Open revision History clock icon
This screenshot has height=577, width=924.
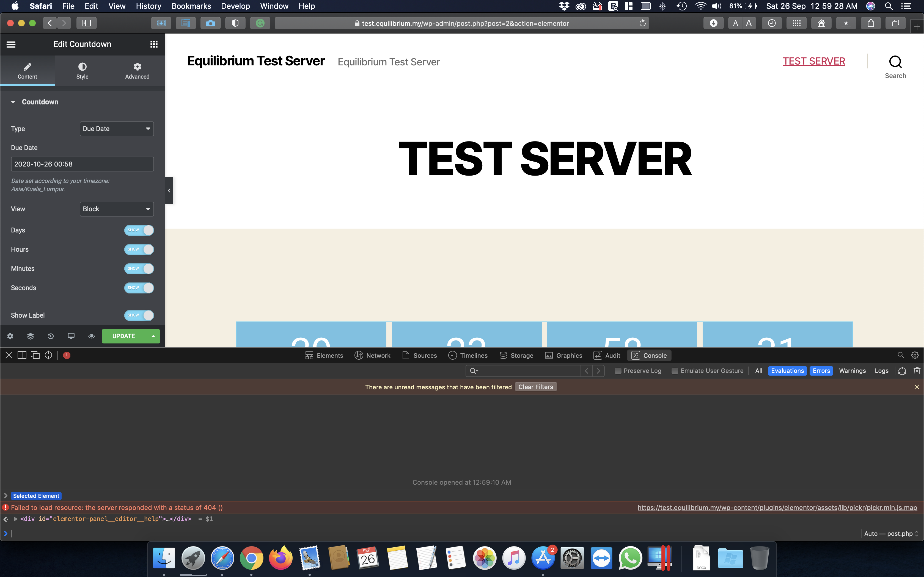point(51,336)
